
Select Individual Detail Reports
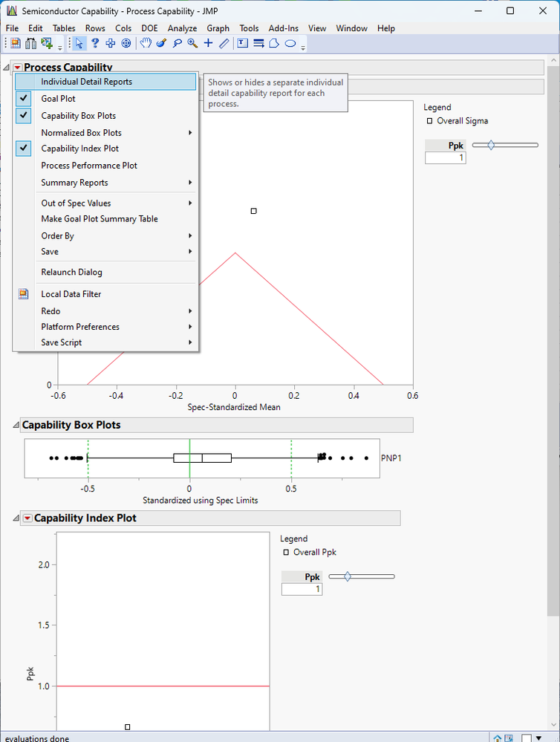[x=105, y=82]
